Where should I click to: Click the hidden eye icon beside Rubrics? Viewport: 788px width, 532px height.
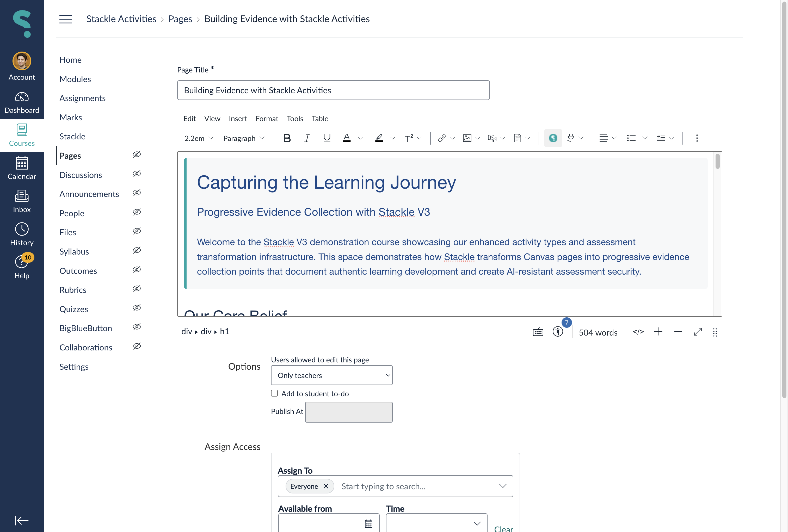137,289
